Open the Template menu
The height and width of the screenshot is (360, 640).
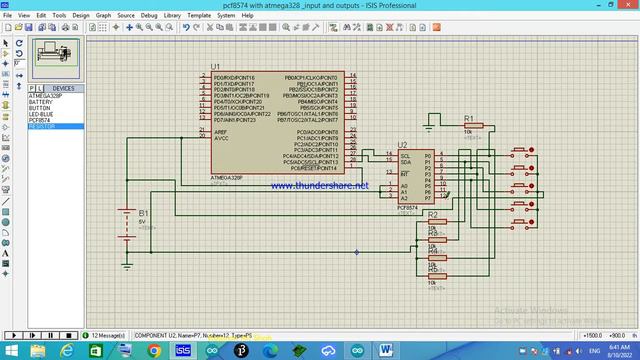[199, 16]
